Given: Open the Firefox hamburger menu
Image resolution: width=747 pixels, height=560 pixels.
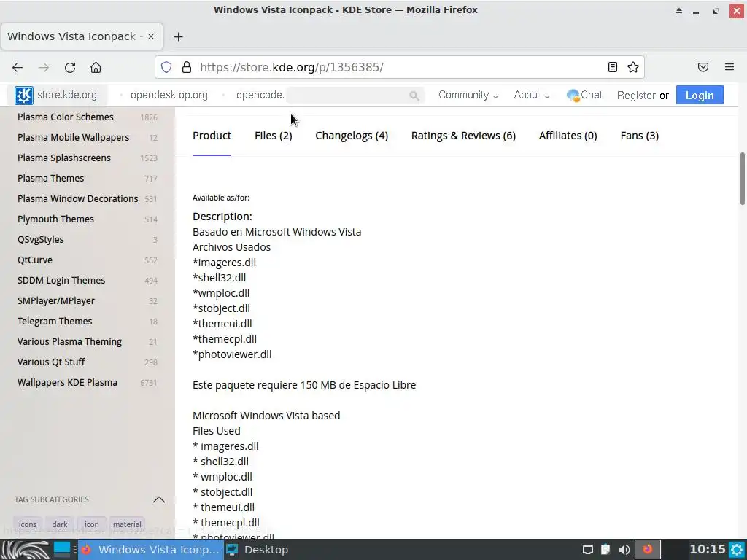Looking at the screenshot, I should click(729, 67).
